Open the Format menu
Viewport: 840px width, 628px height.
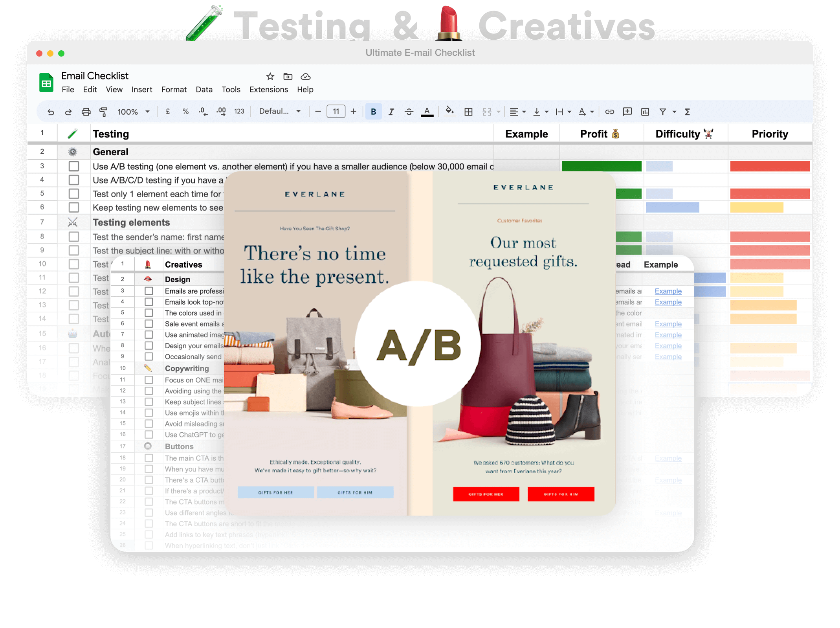[174, 90]
